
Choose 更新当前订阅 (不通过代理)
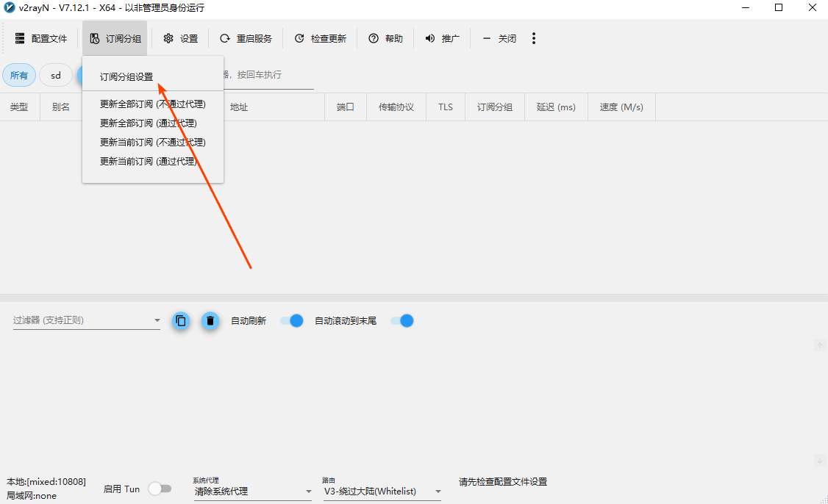153,142
